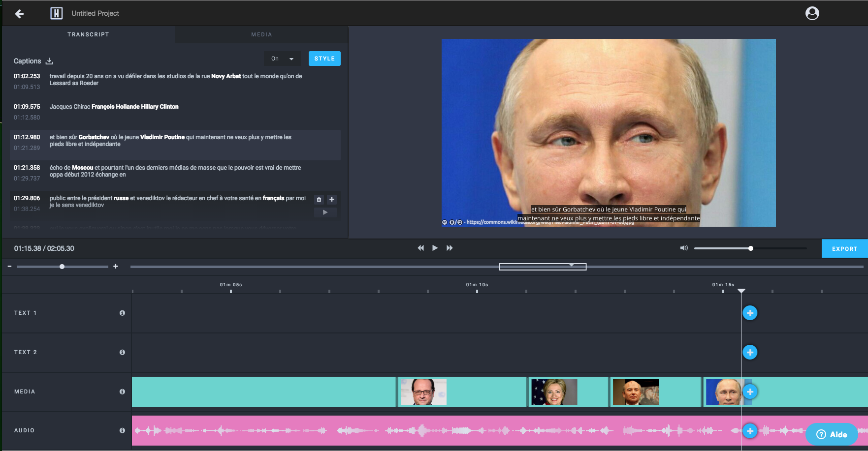Open the captions On dropdown
The width and height of the screenshot is (868, 451).
click(282, 59)
